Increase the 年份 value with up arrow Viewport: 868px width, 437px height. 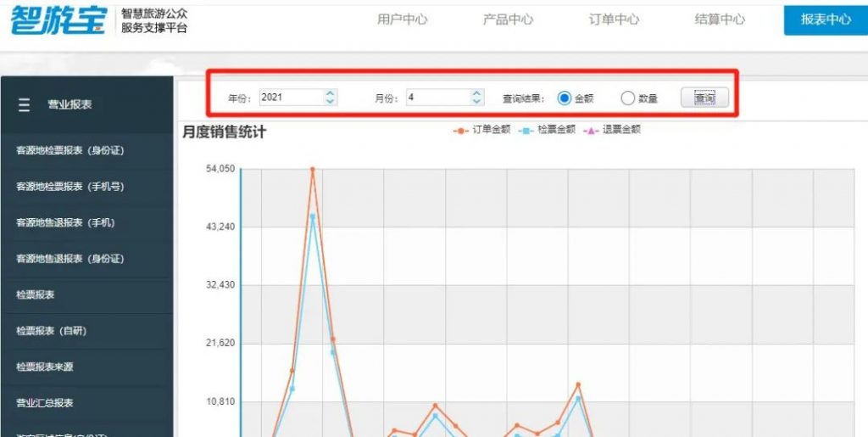coord(331,93)
